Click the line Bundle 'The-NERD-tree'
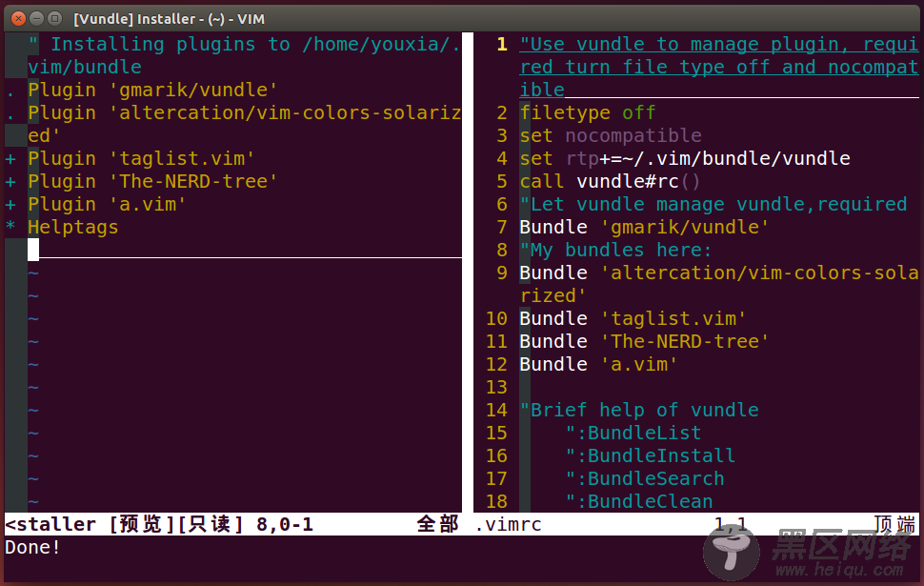This screenshot has height=586, width=924. (x=644, y=342)
